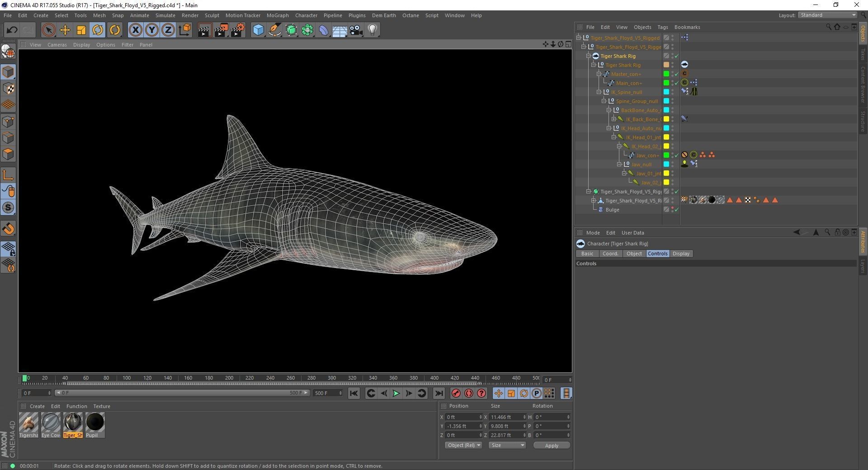Go to start of timeline
Screen dimensions: 868x470
(354, 394)
